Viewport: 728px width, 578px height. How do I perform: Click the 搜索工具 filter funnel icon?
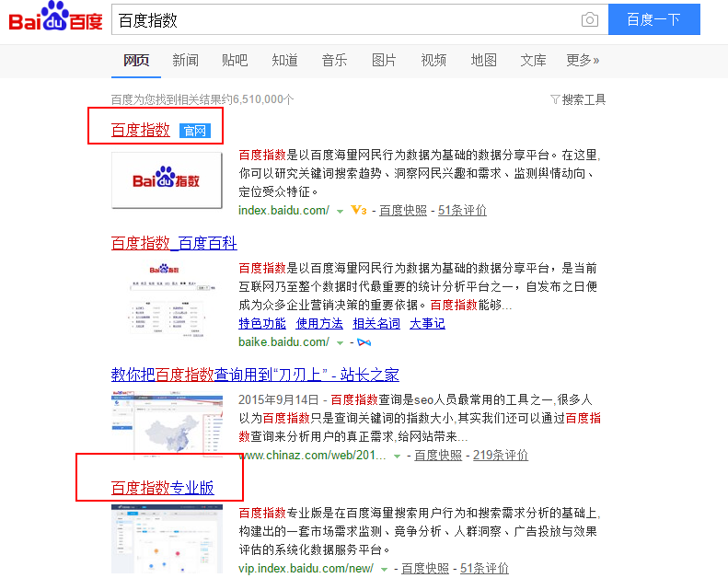[555, 99]
